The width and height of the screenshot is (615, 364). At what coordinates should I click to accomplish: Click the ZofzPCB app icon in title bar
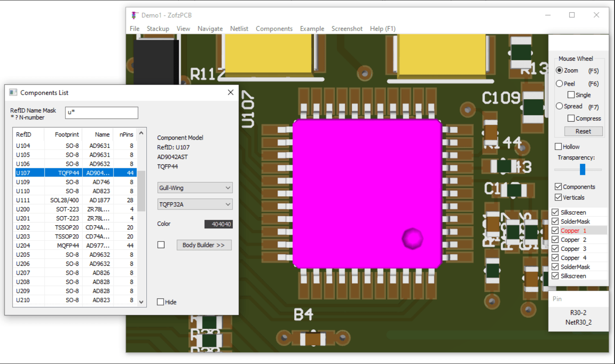click(134, 15)
